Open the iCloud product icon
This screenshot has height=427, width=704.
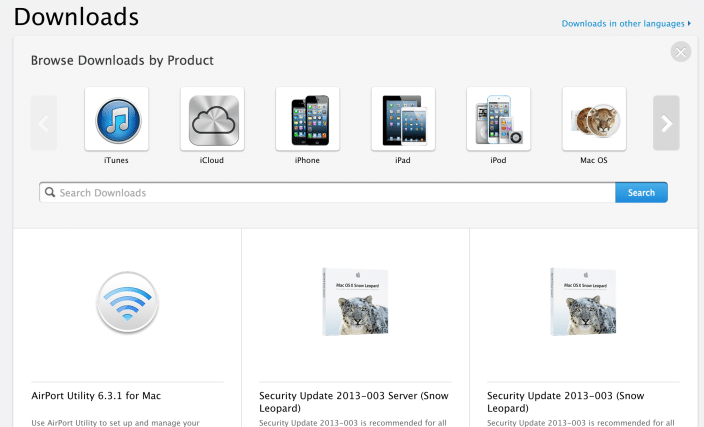(212, 119)
